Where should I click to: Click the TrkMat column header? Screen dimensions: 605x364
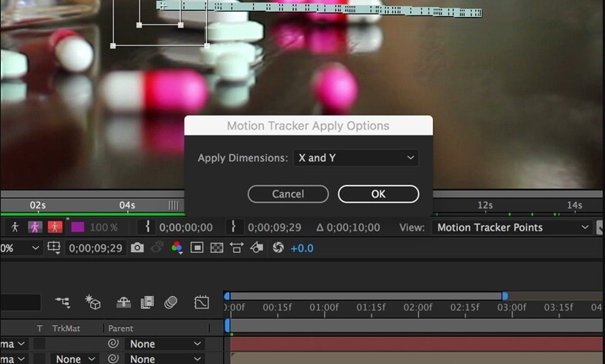pos(66,329)
